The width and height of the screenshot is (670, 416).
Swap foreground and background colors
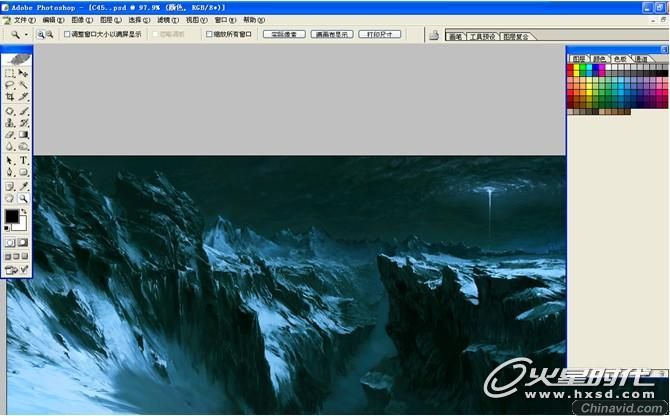pyautogui.click(x=24, y=211)
